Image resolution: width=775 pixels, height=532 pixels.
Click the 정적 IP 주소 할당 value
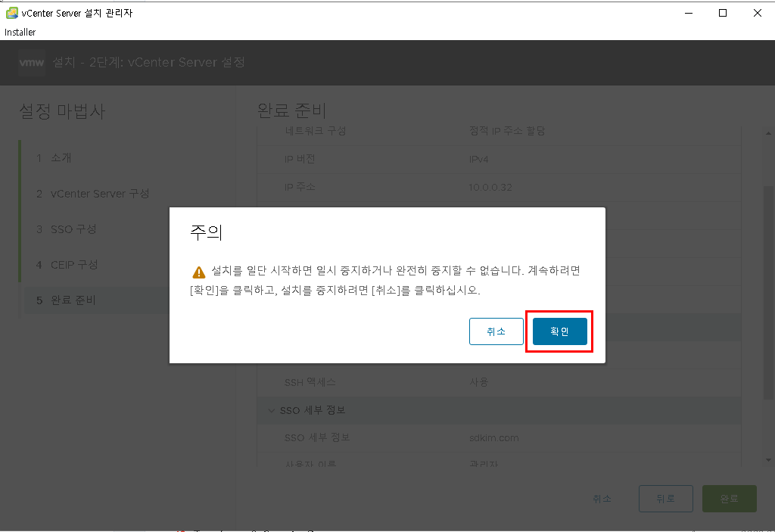[506, 131]
